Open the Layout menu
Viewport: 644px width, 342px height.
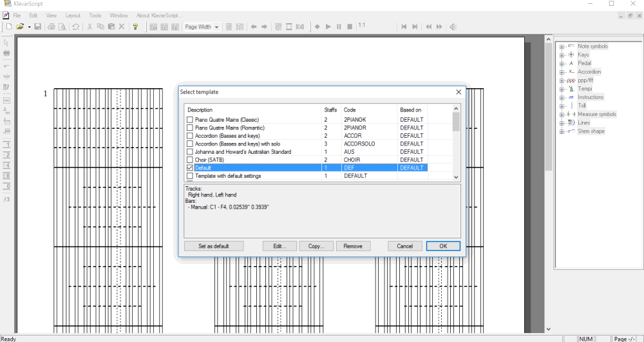click(73, 15)
